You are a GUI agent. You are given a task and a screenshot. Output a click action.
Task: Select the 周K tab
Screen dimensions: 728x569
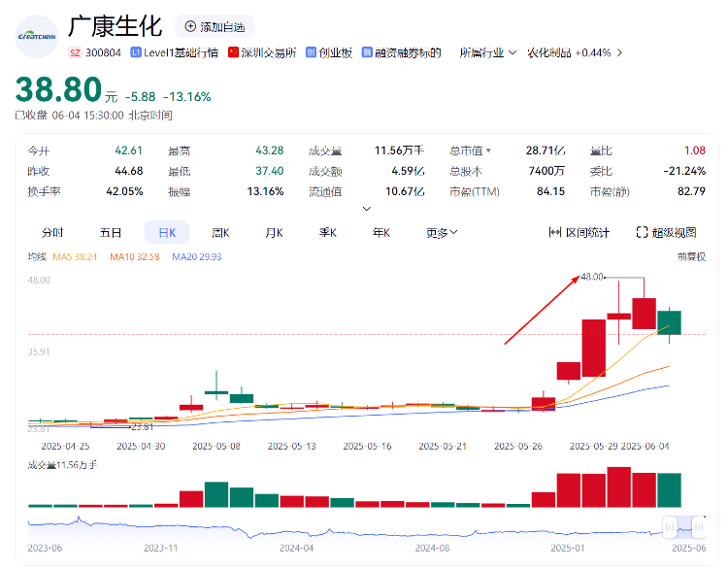220,233
